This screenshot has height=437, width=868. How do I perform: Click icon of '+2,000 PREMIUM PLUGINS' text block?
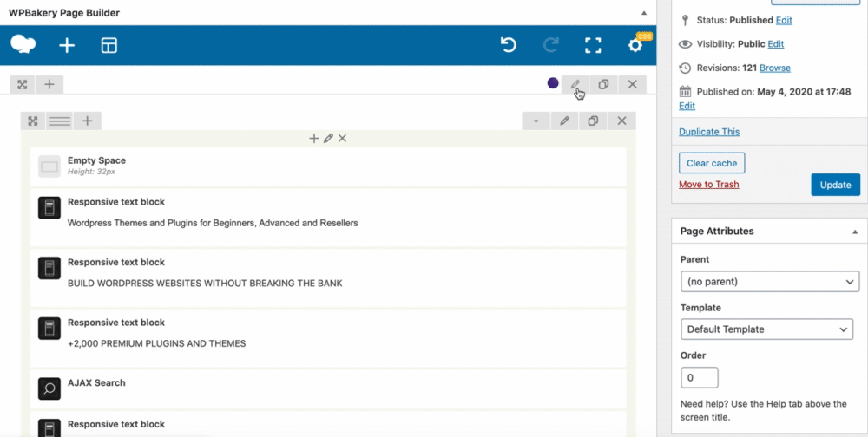[x=49, y=329]
